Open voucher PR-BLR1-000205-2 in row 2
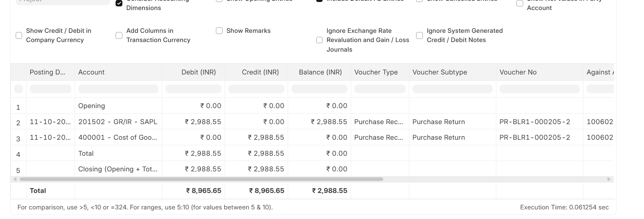The image size is (644, 219). (534, 122)
